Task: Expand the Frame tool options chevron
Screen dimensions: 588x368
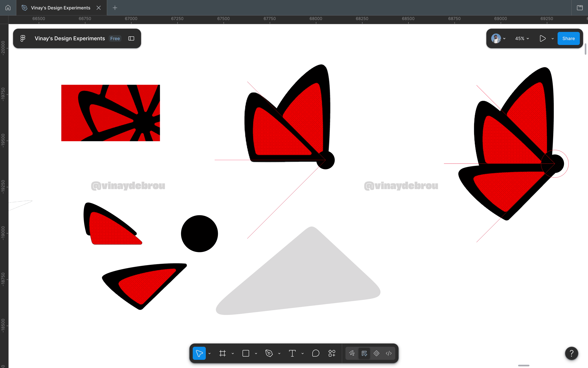Action: click(x=233, y=353)
